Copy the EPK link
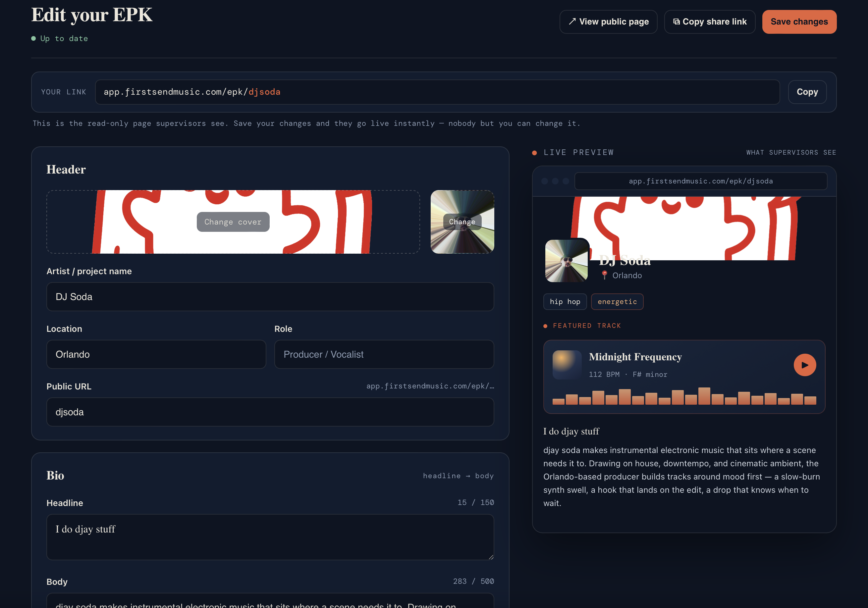This screenshot has width=868, height=608. click(807, 92)
